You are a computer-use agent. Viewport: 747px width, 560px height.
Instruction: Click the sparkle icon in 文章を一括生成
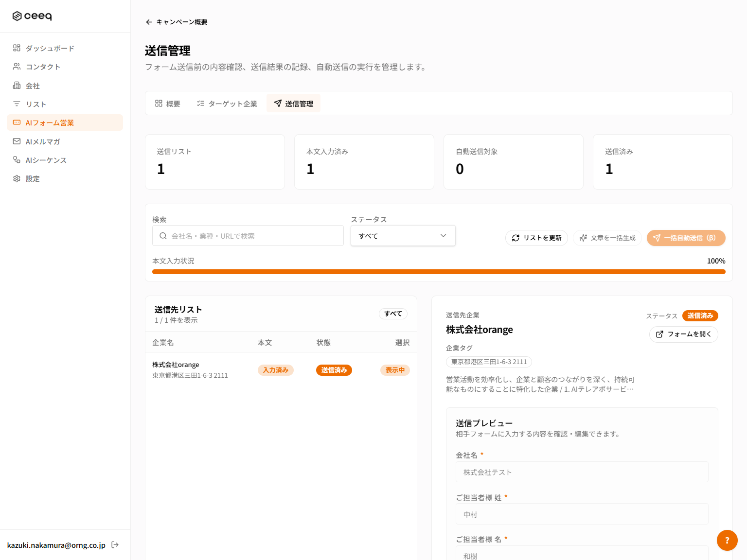pos(583,238)
